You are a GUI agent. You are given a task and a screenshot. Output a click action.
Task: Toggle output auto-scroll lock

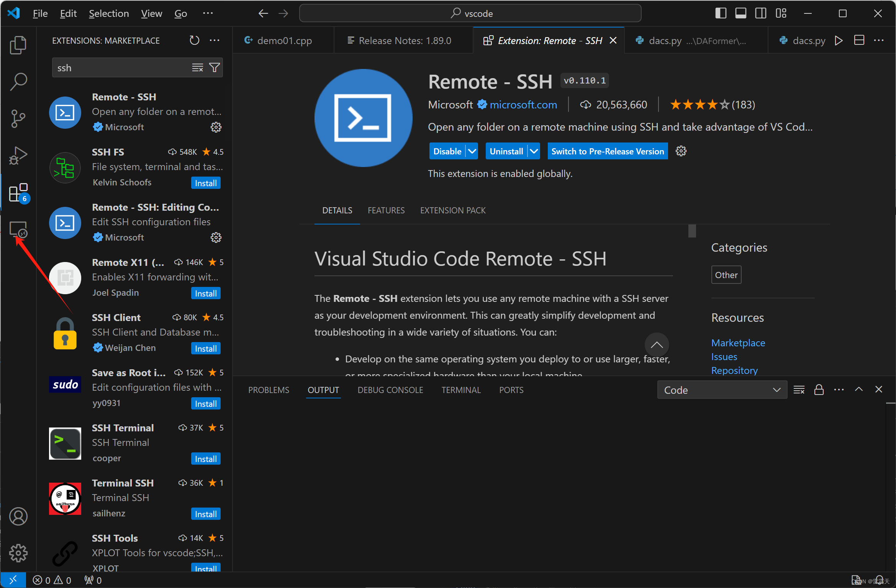pyautogui.click(x=819, y=390)
